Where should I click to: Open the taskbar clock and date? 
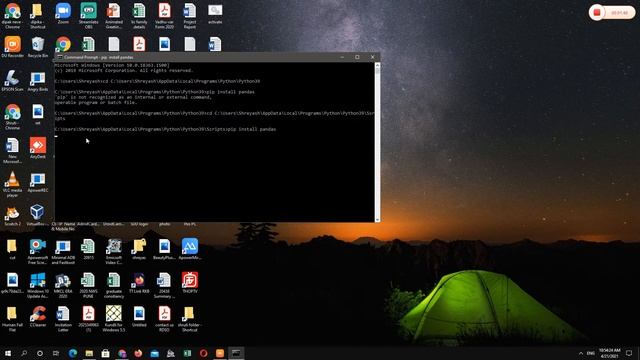[x=609, y=353]
